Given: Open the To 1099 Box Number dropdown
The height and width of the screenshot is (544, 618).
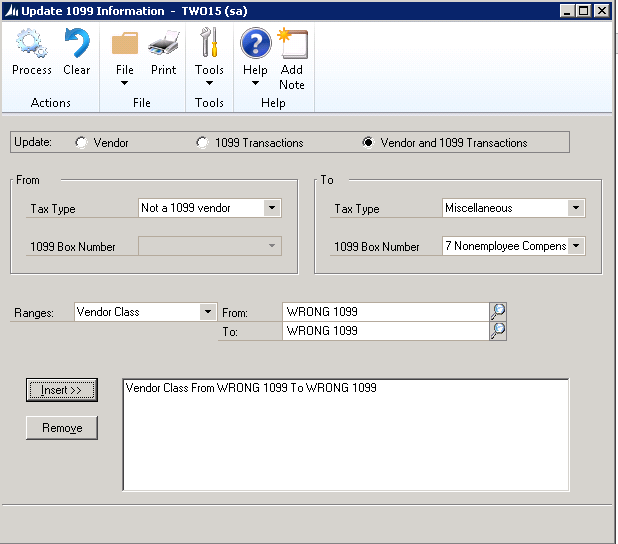Looking at the screenshot, I should coord(575,246).
